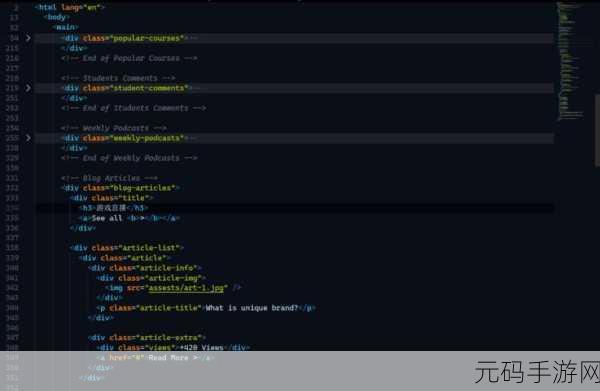
Task: Click the code minimap overview
Action: coord(570,61)
